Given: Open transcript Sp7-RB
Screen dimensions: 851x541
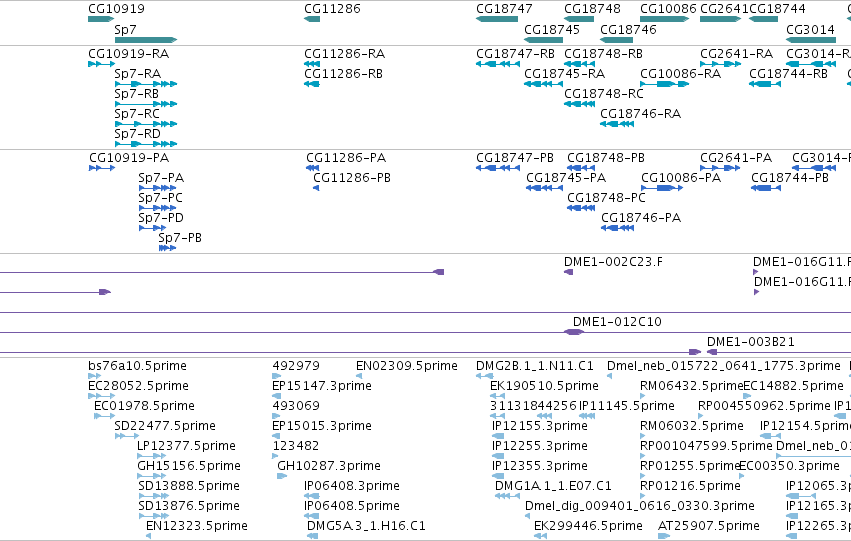Looking at the screenshot, I should tap(137, 94).
